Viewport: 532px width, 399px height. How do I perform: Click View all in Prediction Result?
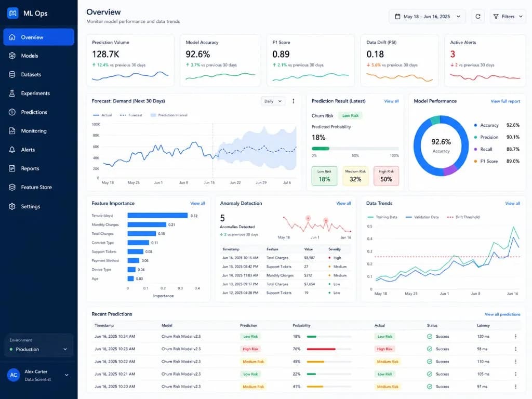(391, 101)
